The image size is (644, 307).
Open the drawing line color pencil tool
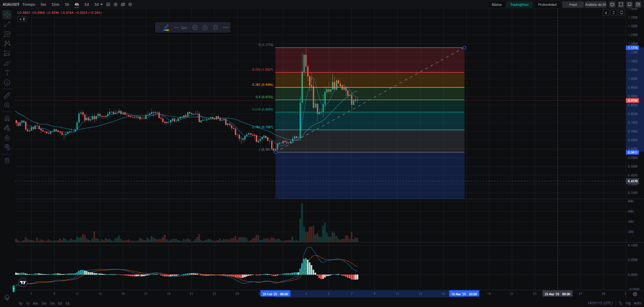click(x=166, y=28)
